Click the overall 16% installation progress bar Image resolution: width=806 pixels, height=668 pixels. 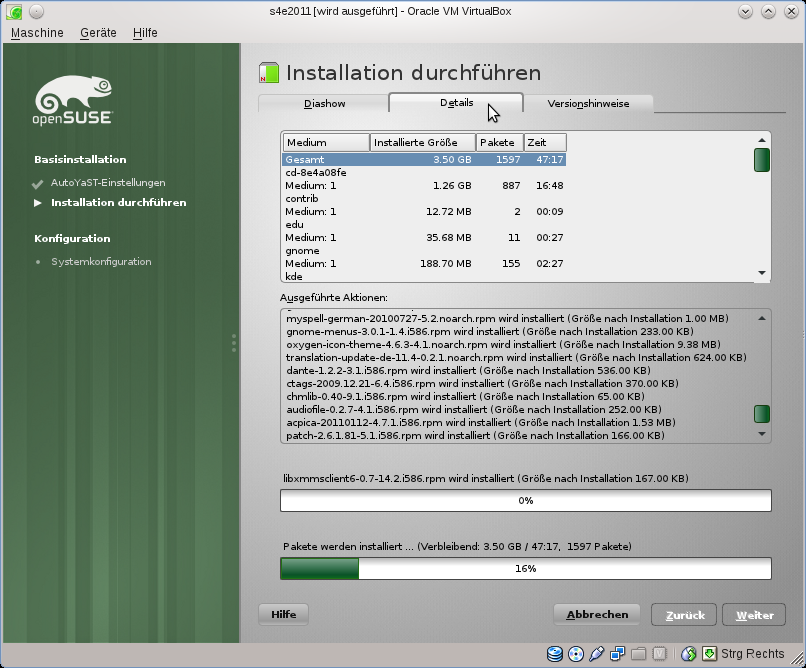526,568
